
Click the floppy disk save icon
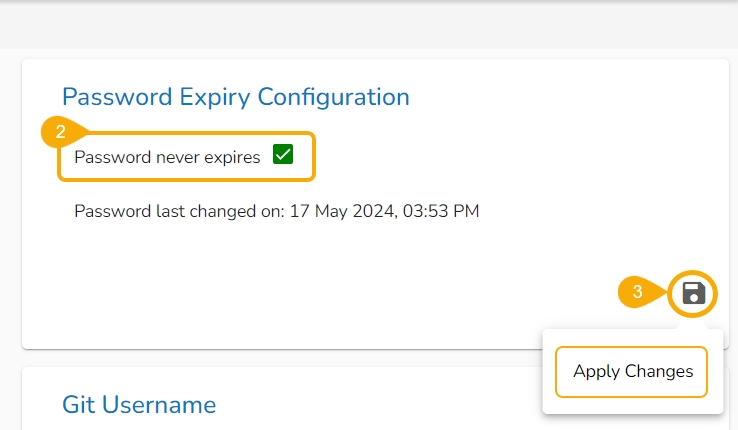click(x=694, y=293)
